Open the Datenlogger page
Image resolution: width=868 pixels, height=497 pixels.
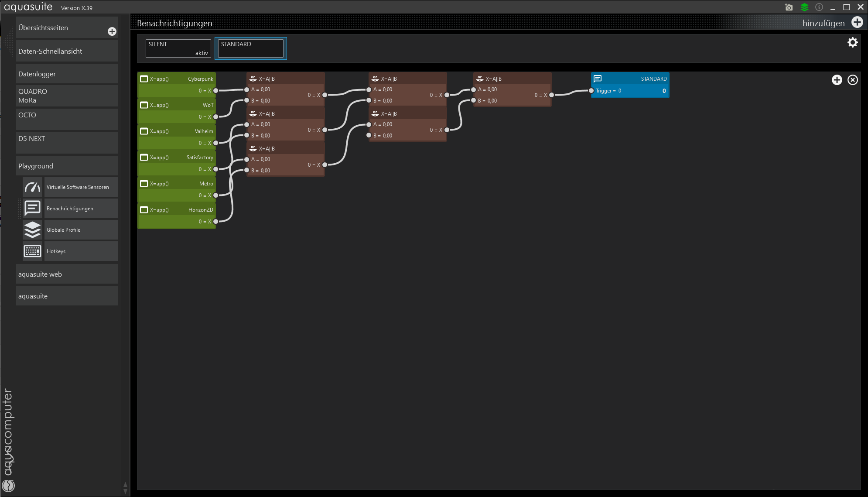tap(67, 74)
